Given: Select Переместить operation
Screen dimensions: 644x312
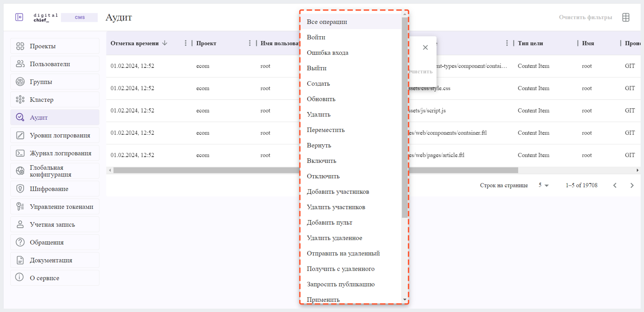Looking at the screenshot, I should [350, 130].
